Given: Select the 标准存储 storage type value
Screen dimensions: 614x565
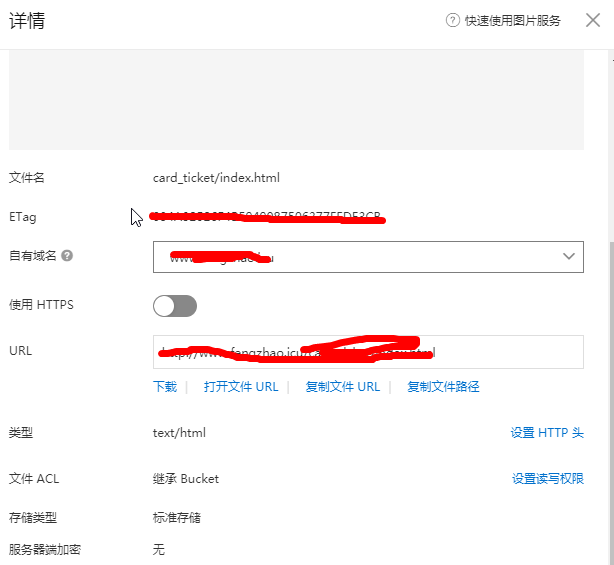Looking at the screenshot, I should [x=177, y=518].
